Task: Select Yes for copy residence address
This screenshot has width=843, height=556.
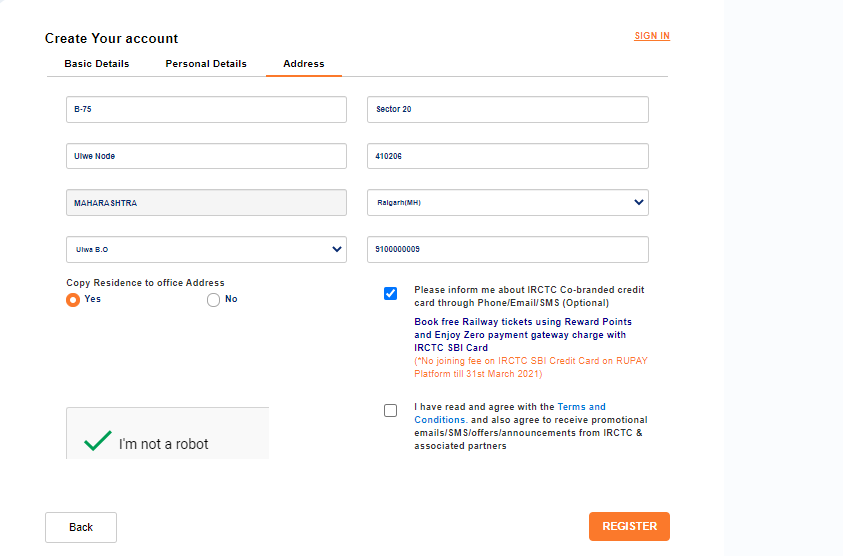Action: [x=73, y=299]
